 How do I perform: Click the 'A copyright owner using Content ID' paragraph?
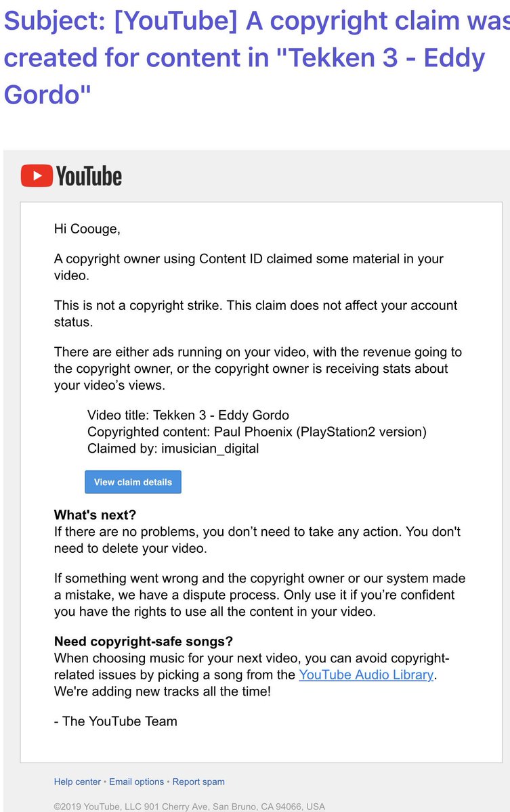point(249,267)
